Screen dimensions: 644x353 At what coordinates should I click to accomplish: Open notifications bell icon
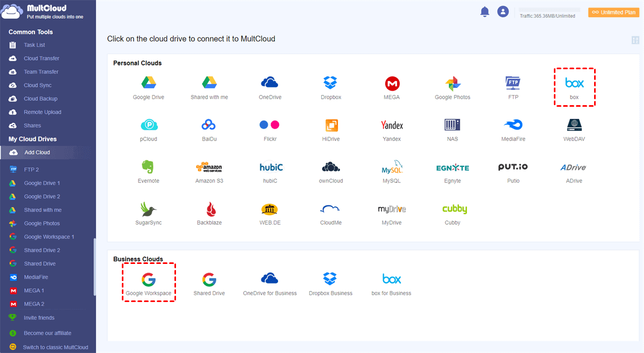(485, 12)
